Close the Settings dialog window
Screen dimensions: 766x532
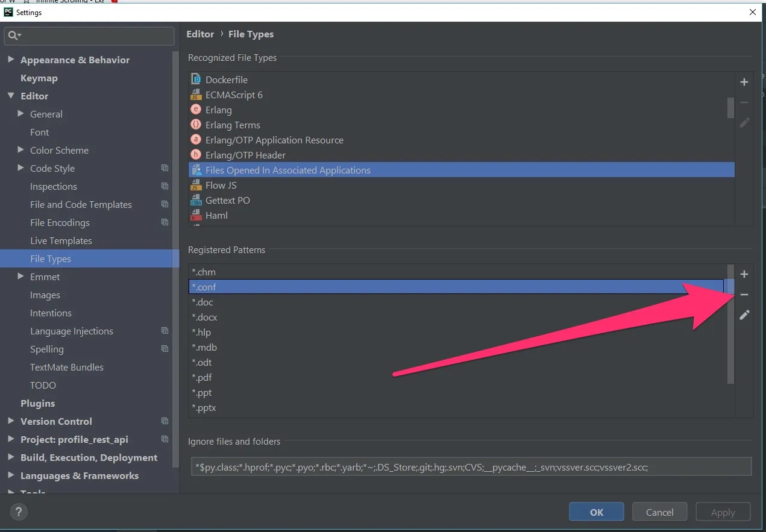pyautogui.click(x=753, y=12)
